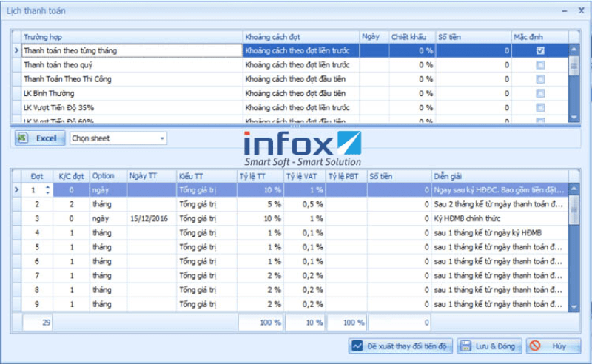Click the Hủy cancel button
This screenshot has height=364, width=592.
554,346
